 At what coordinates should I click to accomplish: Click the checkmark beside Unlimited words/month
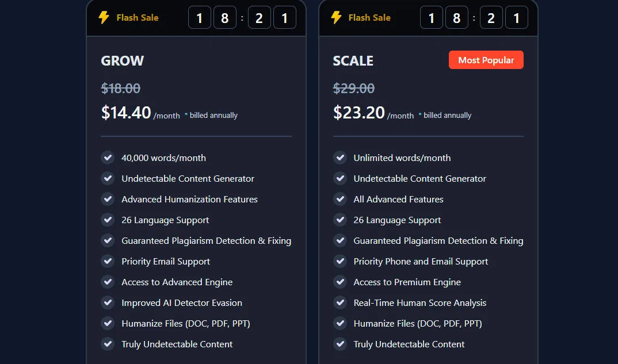coord(340,158)
